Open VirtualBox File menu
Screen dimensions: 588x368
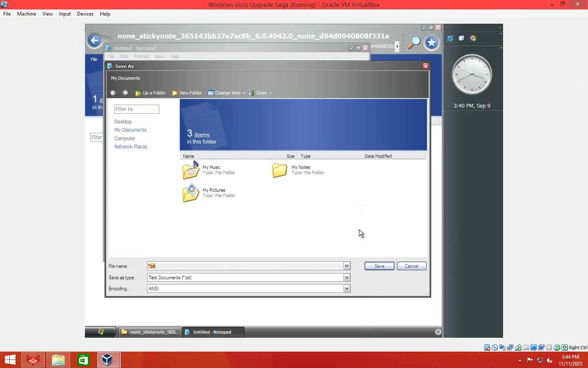pos(7,14)
